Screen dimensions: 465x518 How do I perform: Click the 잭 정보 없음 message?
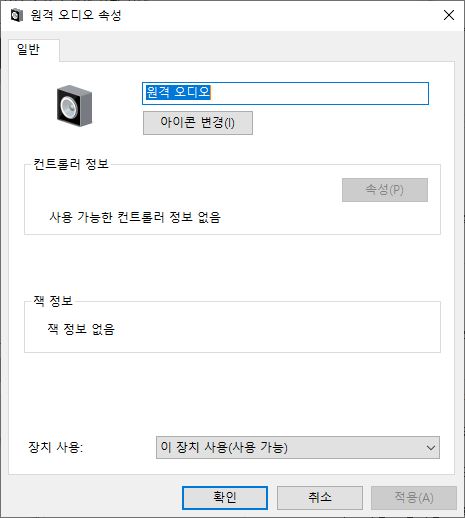pos(81,329)
